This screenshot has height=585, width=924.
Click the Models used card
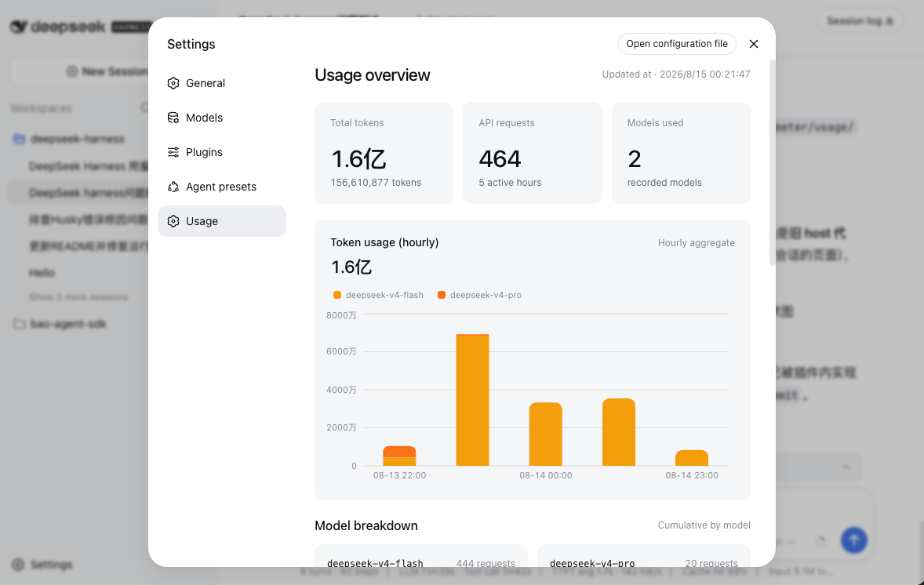(x=681, y=153)
